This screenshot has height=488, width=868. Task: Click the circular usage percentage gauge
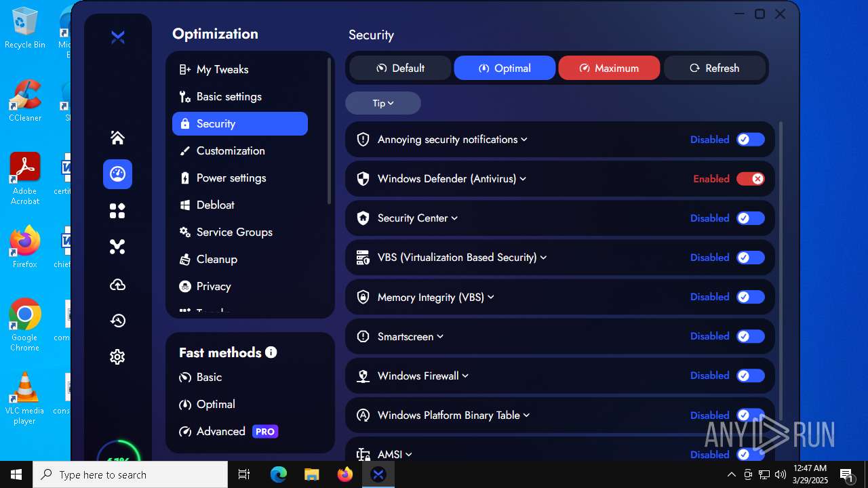pyautogui.click(x=118, y=452)
